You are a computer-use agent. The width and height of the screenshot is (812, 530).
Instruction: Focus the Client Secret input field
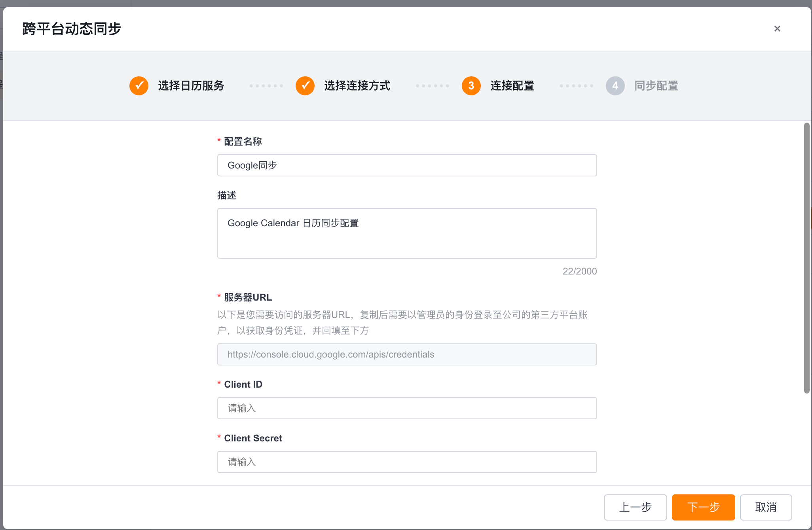pos(407,462)
